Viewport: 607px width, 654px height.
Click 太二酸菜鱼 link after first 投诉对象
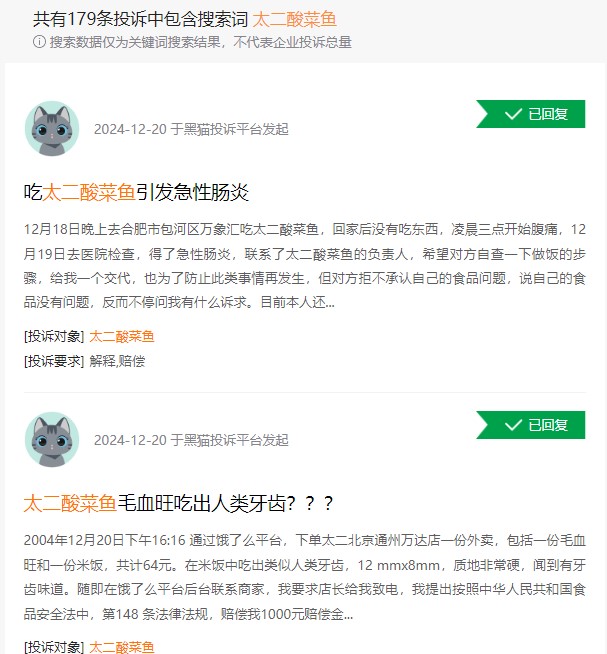click(x=122, y=337)
